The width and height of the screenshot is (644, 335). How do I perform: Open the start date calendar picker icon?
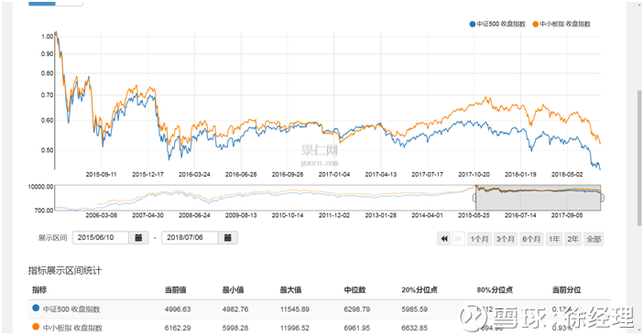138,238
